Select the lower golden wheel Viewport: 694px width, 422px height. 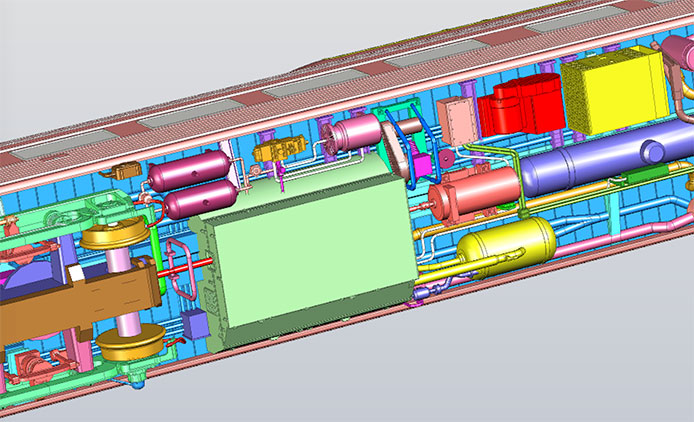pos(131,342)
